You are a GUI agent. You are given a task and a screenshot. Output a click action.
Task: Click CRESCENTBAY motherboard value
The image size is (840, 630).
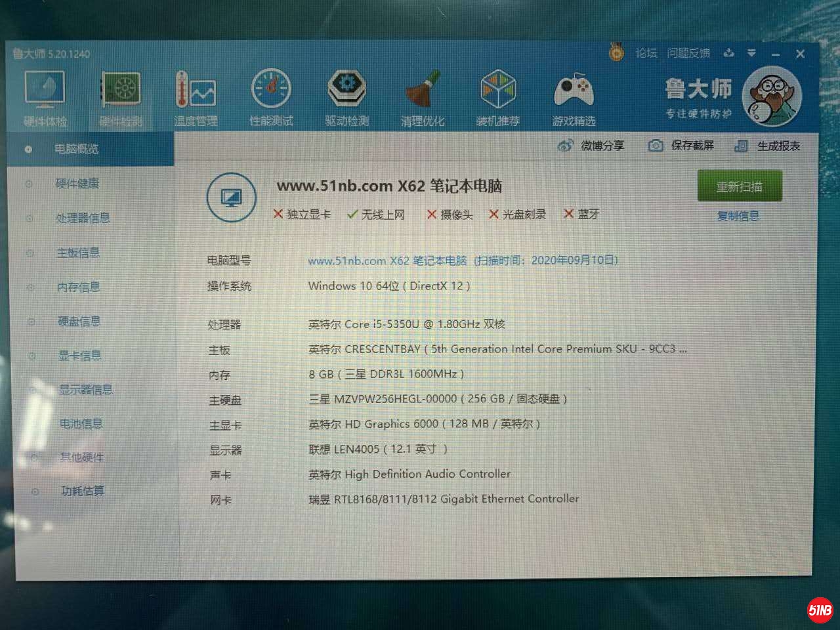497,349
